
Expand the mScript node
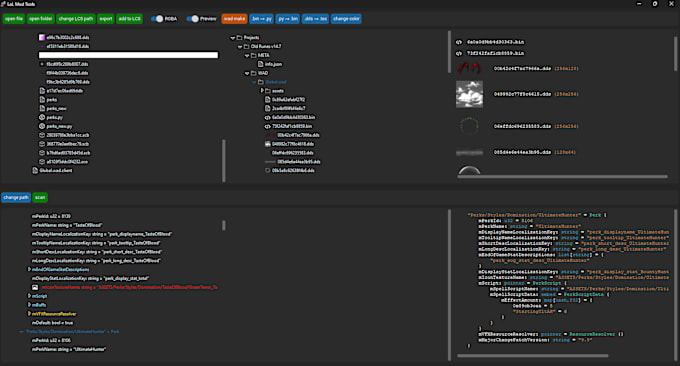pyautogui.click(x=29, y=296)
